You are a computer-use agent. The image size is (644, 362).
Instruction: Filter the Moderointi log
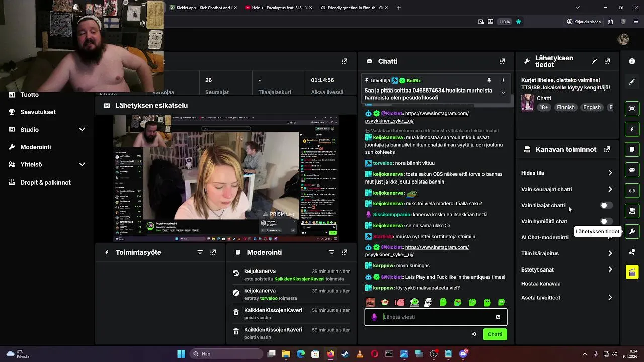[332, 252]
